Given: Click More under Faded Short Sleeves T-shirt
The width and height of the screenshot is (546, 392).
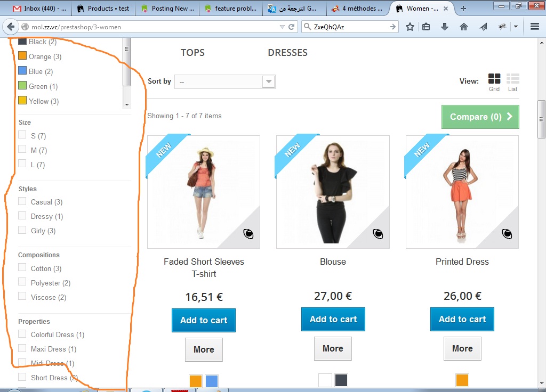Looking at the screenshot, I should pyautogui.click(x=204, y=349).
